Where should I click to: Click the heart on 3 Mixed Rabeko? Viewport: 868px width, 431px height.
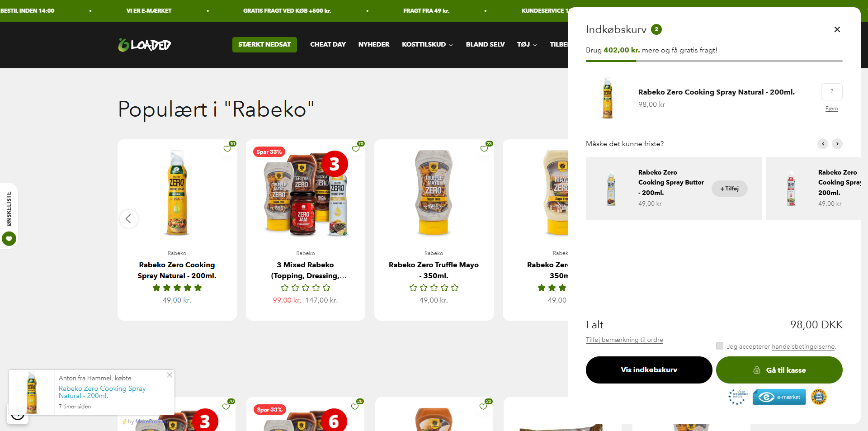coord(356,149)
